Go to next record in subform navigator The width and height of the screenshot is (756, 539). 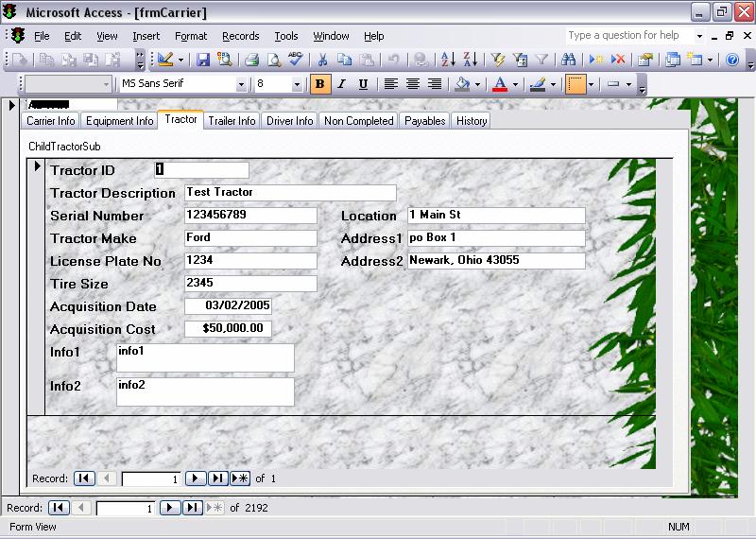[195, 478]
